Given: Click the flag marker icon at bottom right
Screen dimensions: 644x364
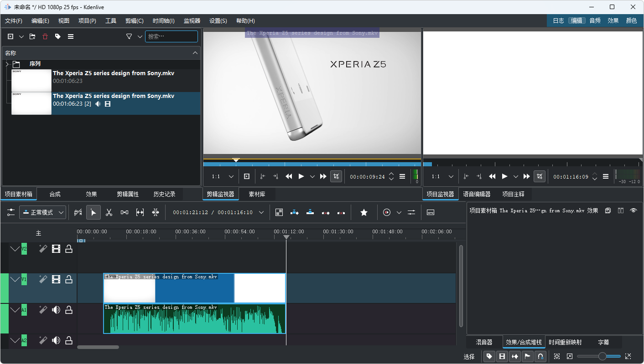Looking at the screenshot, I should click(x=528, y=356).
